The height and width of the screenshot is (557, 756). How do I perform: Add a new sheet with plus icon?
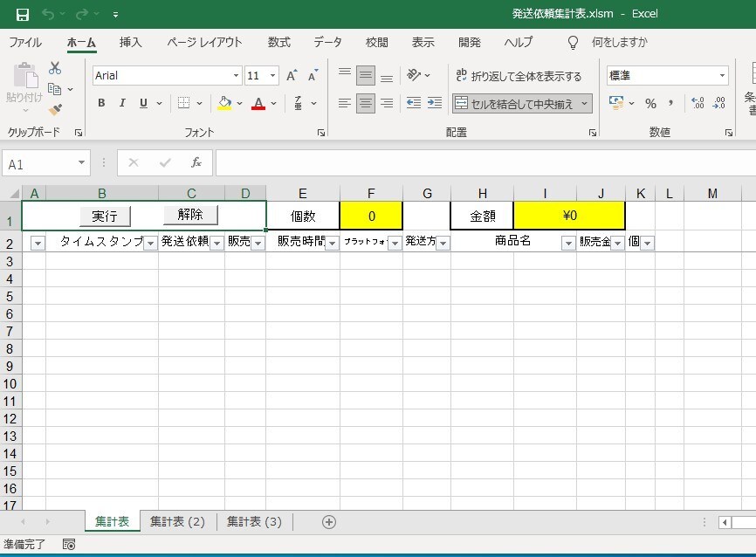(x=329, y=522)
